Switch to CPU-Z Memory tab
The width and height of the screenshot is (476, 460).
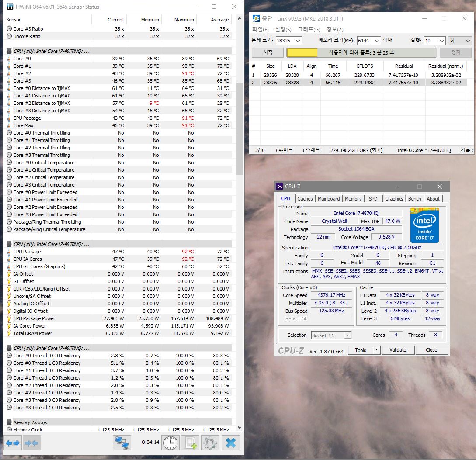353,199
